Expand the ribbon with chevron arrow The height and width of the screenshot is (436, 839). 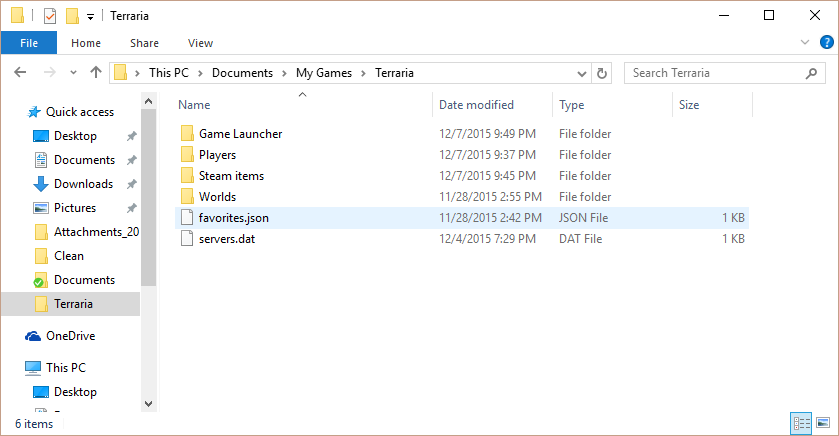coord(806,42)
